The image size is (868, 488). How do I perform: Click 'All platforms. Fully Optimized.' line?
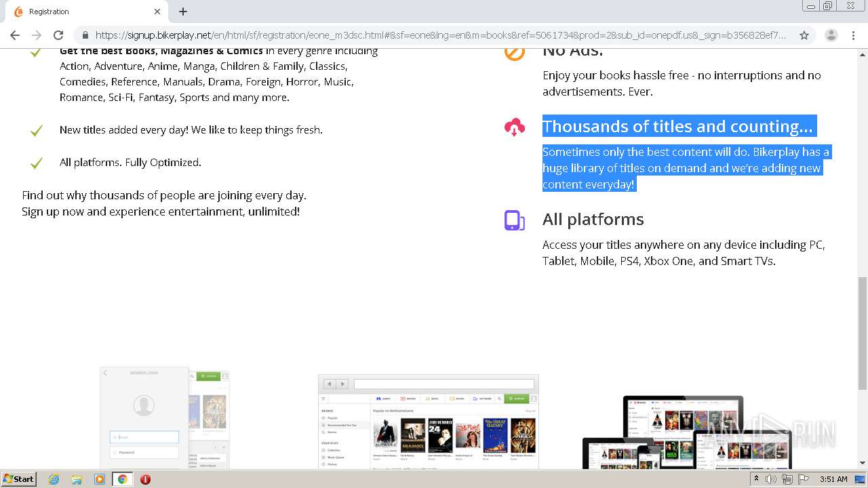[130, 162]
